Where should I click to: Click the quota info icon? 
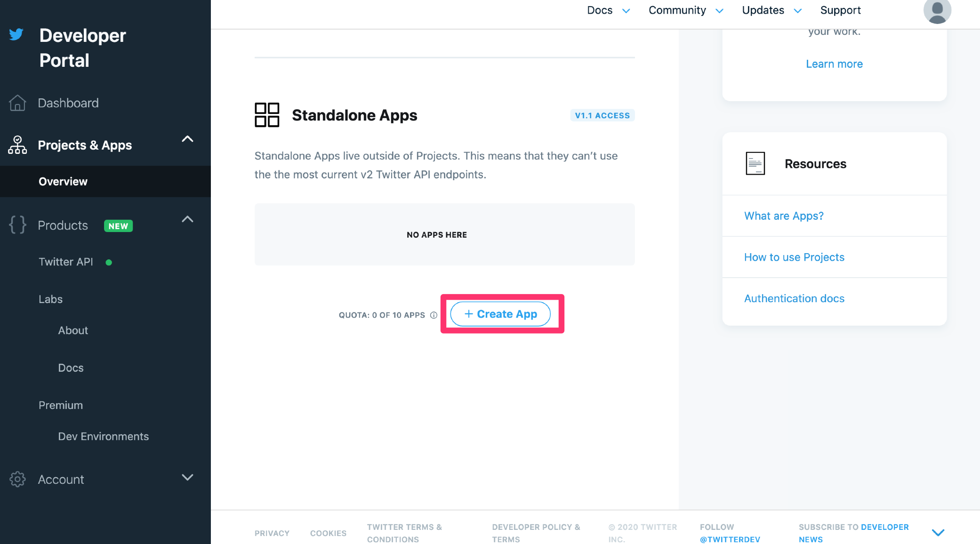pyautogui.click(x=434, y=315)
